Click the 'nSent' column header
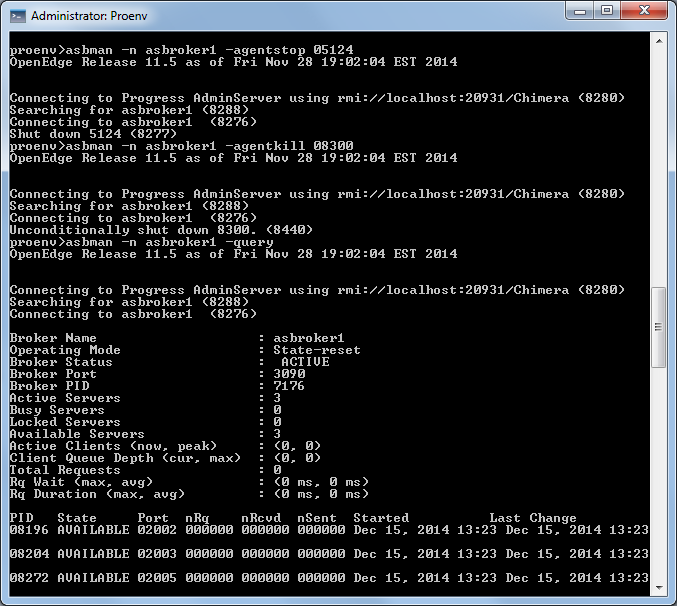Viewport: 677px width, 606px height. (x=317, y=518)
